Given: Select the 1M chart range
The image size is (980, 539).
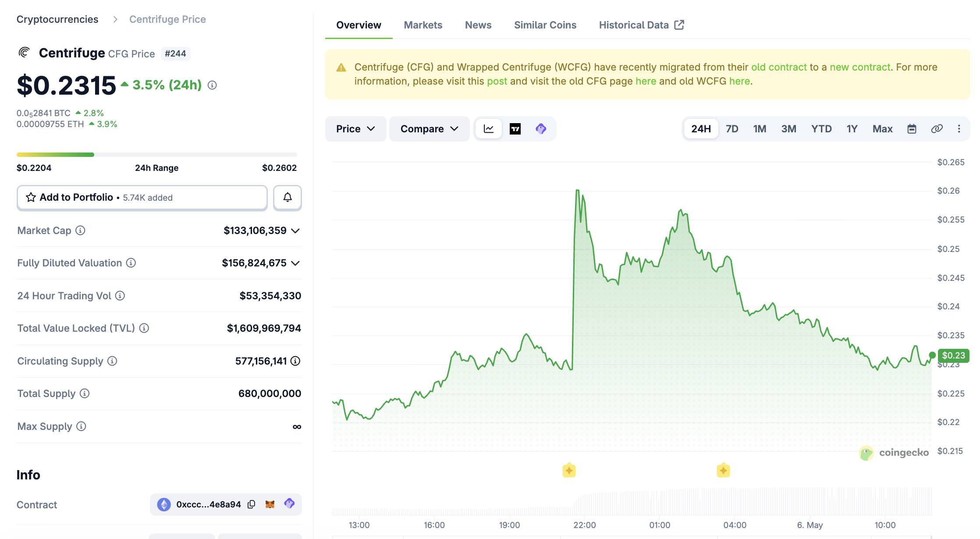Looking at the screenshot, I should 760,129.
